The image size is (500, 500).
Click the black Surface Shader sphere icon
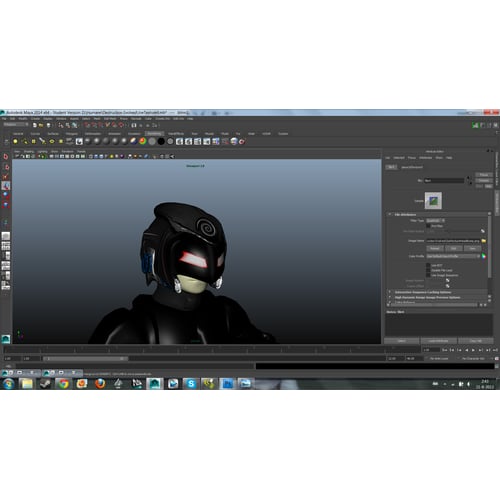coord(161,141)
